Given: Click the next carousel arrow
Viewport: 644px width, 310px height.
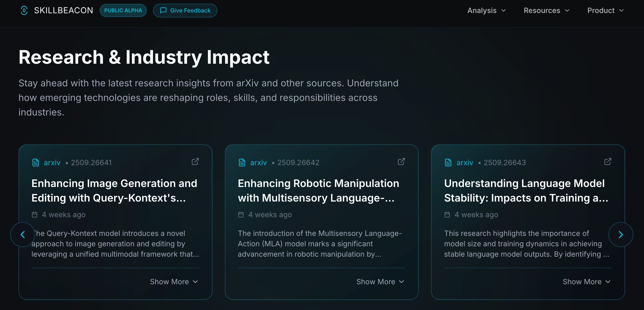Looking at the screenshot, I should [621, 235].
